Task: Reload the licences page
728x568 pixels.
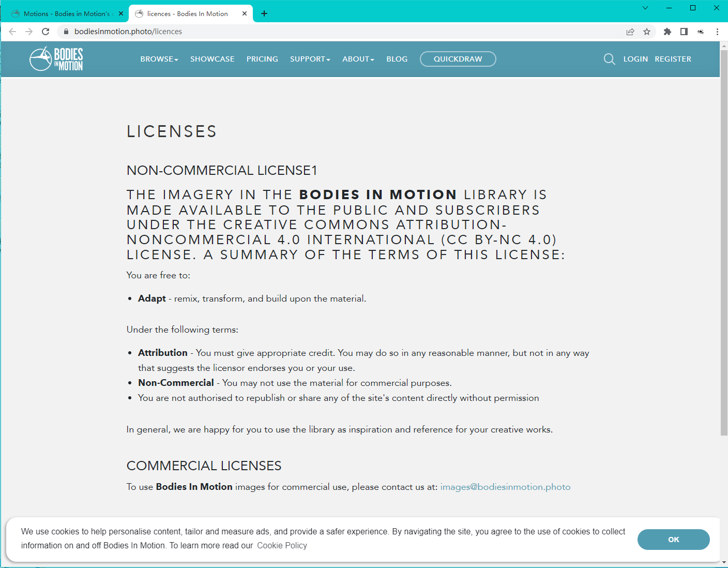Action: pos(45,32)
